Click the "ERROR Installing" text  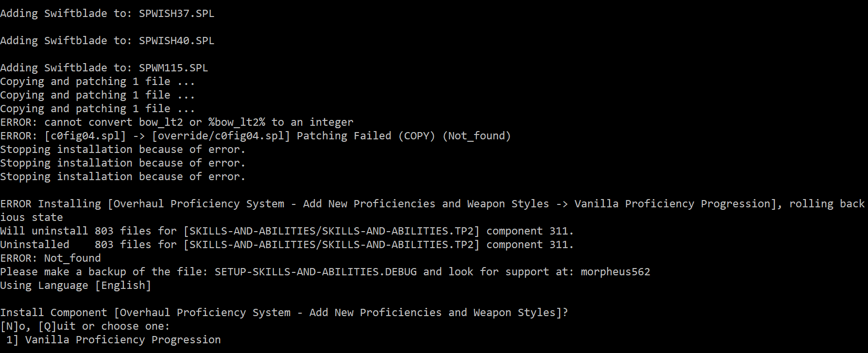pos(51,204)
